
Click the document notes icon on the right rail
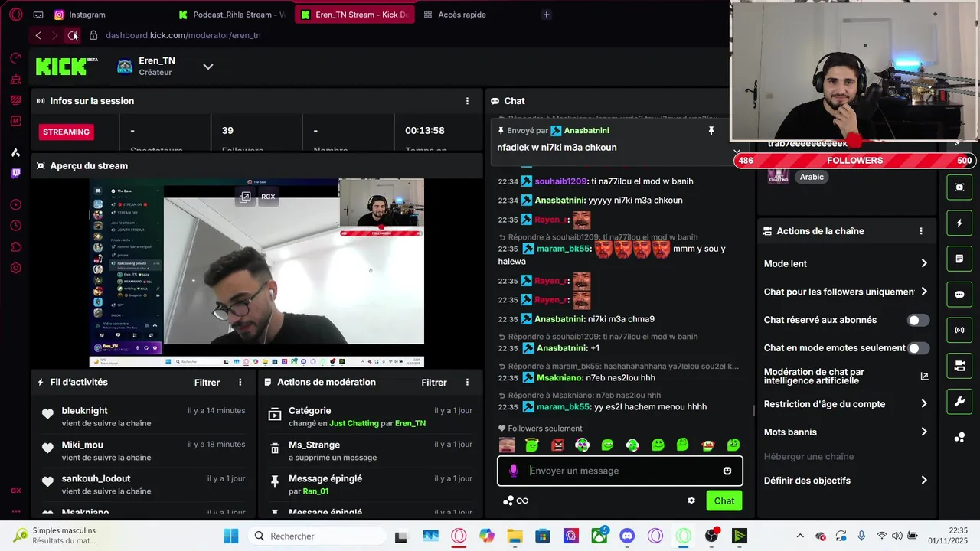tap(959, 259)
